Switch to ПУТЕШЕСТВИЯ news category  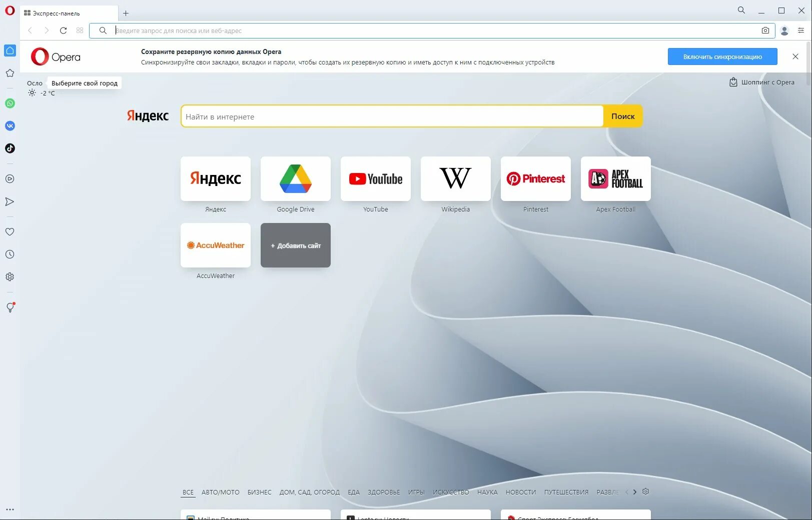coord(566,492)
